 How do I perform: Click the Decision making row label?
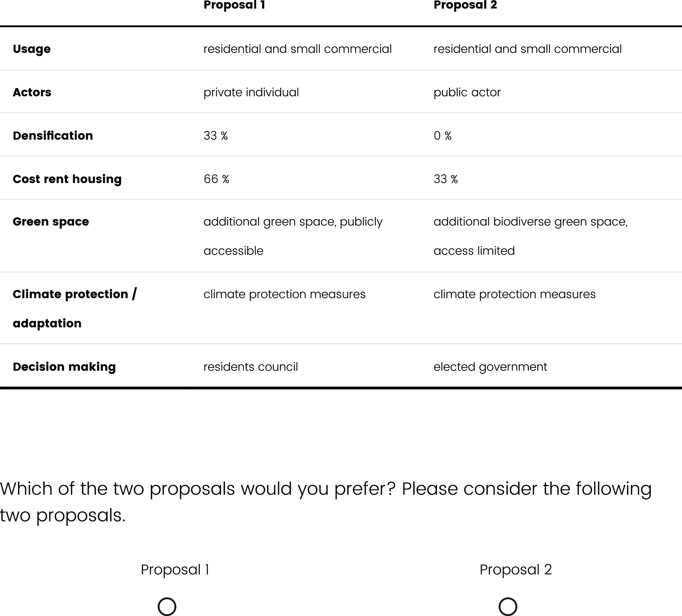pos(64,367)
